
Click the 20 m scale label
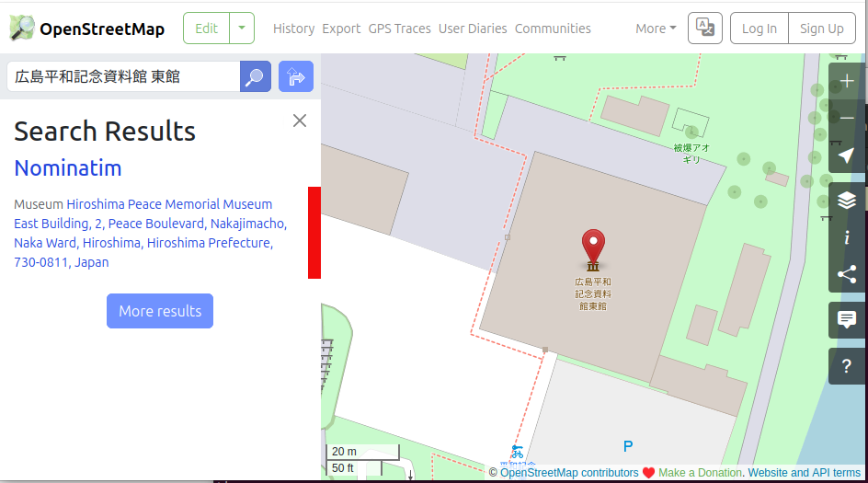[x=344, y=452]
